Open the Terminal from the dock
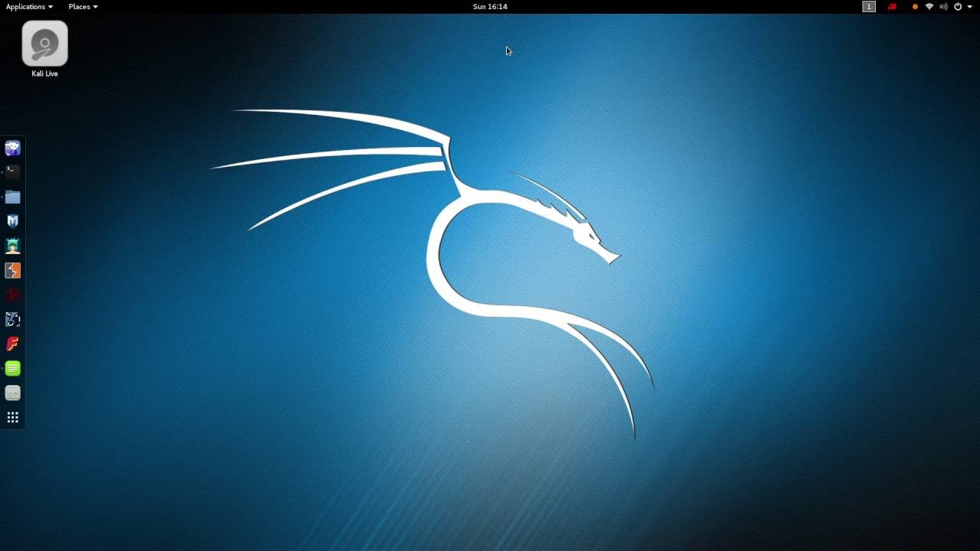Screen dimensions: 980x551 coord(12,172)
